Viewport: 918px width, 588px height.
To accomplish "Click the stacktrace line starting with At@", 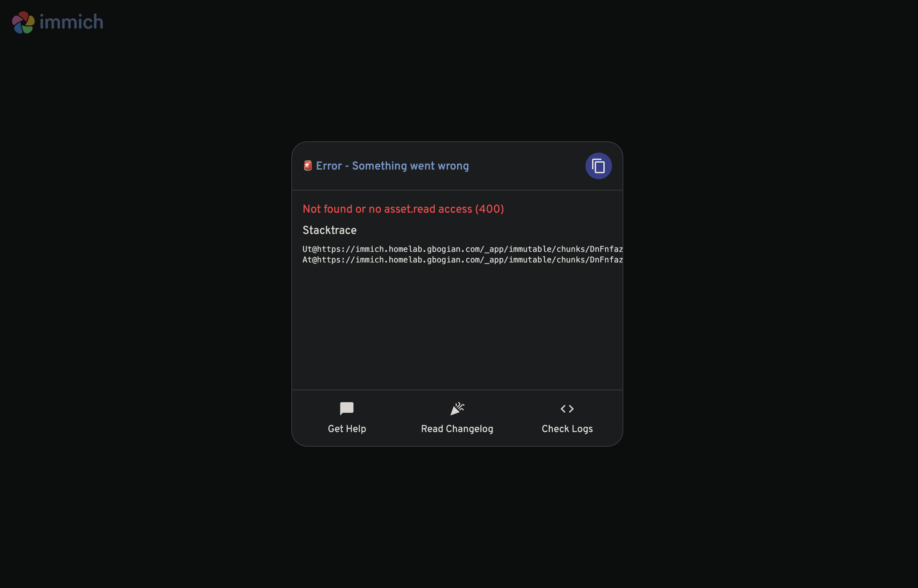I will (463, 259).
